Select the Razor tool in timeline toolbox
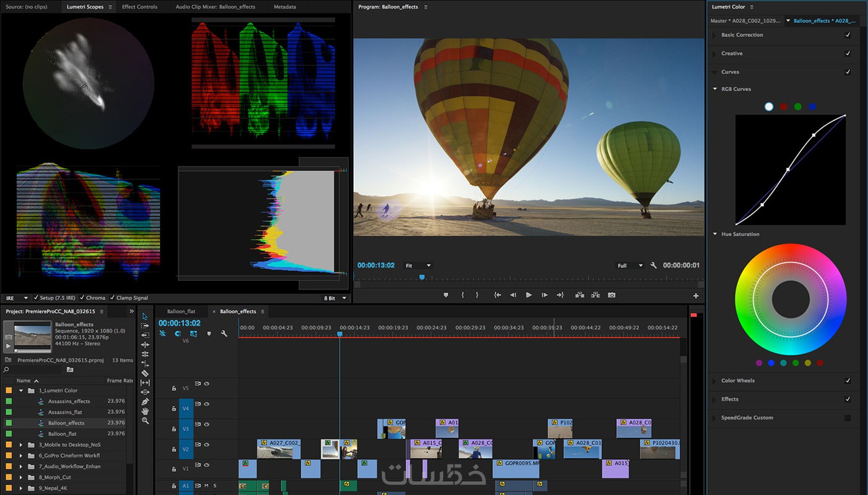This screenshot has width=868, height=495. pyautogui.click(x=145, y=374)
